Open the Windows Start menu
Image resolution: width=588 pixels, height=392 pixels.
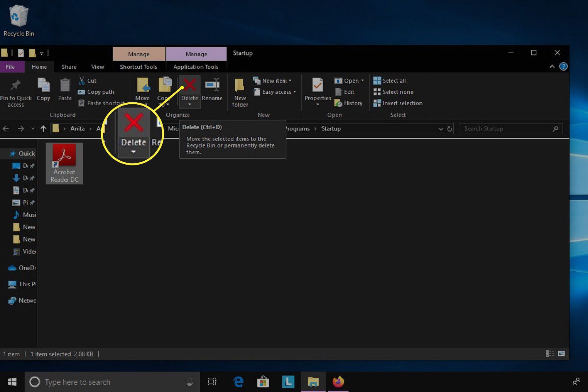12,382
